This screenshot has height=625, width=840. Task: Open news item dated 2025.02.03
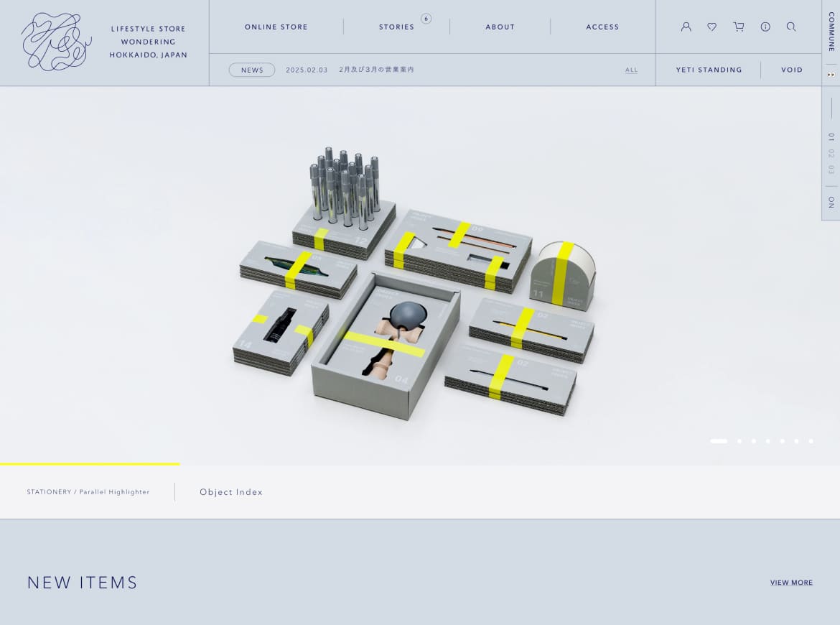(x=350, y=70)
